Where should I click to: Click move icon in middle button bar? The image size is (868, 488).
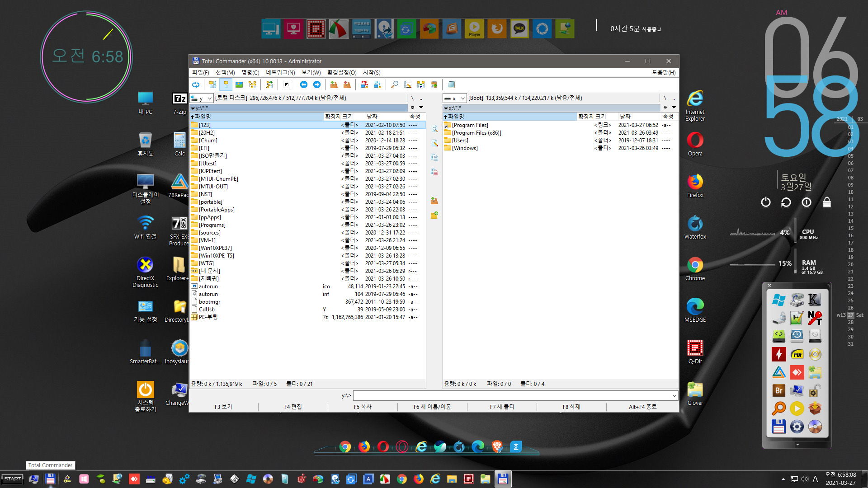click(434, 172)
